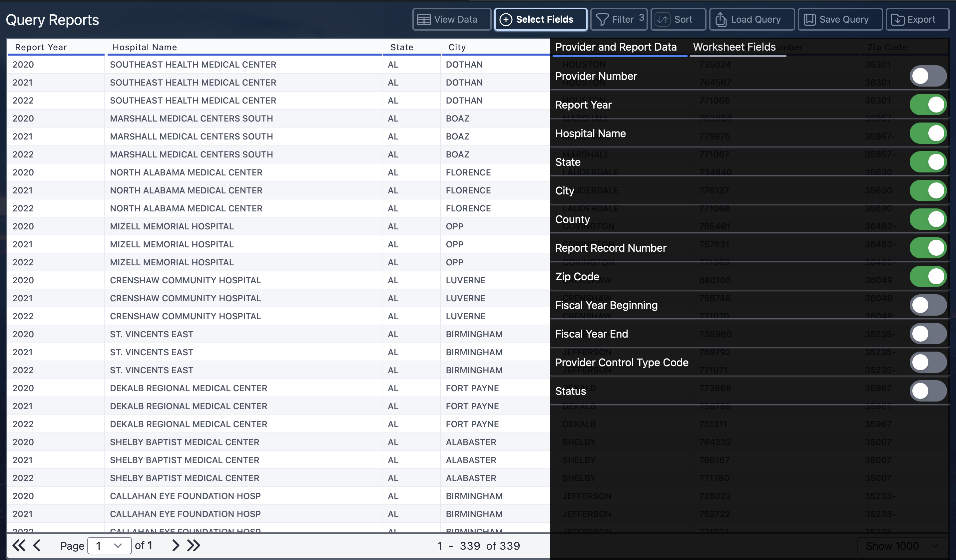The width and height of the screenshot is (956, 560).
Task: Click the View Data table icon
Action: click(x=424, y=20)
